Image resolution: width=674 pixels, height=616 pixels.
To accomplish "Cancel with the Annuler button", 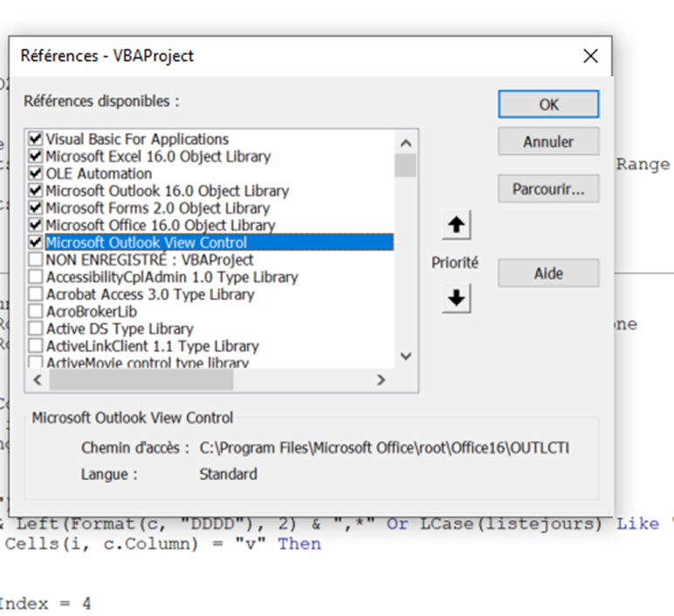I will tap(548, 141).
